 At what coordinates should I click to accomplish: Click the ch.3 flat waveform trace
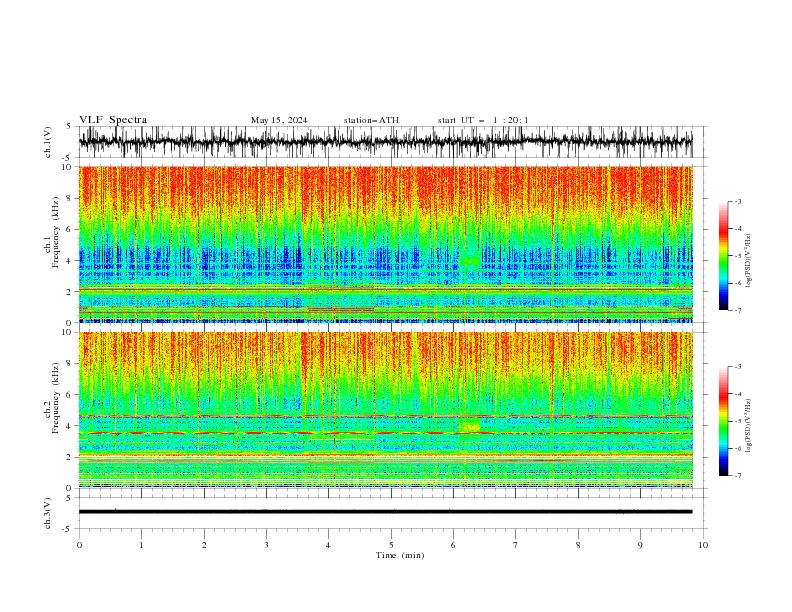385,512
